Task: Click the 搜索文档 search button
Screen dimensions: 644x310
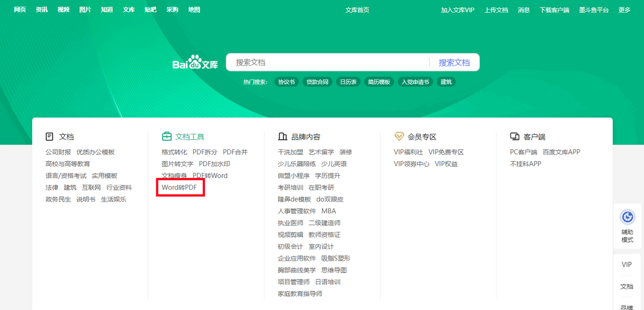Action: [x=454, y=62]
